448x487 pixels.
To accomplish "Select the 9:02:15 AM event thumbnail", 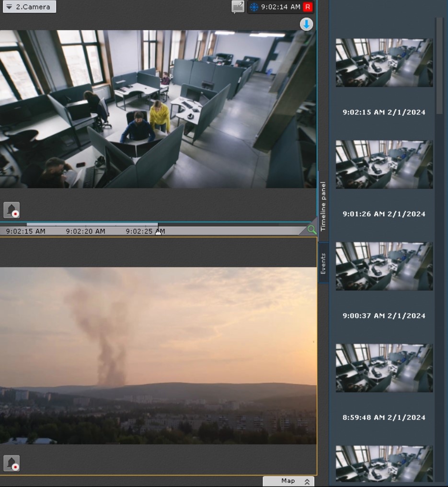I will 384,63.
